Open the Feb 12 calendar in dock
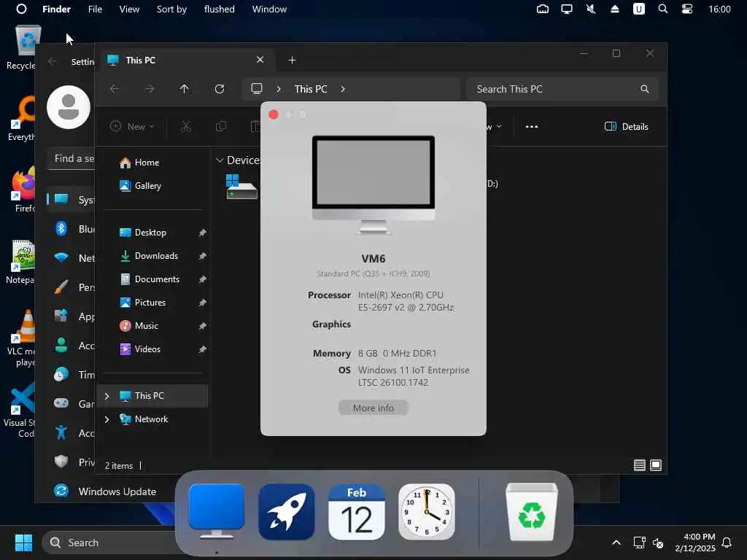 point(356,512)
